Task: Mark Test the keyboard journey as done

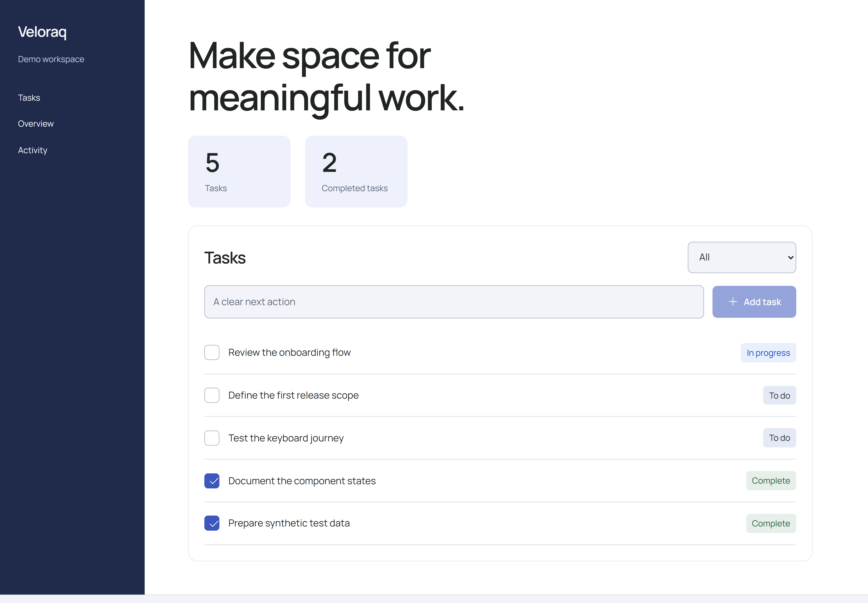Action: tap(212, 438)
